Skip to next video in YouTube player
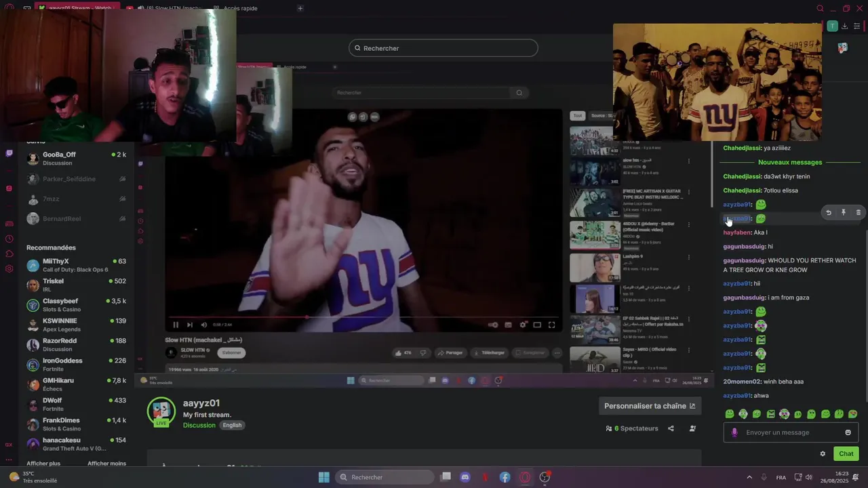 pyautogui.click(x=190, y=325)
